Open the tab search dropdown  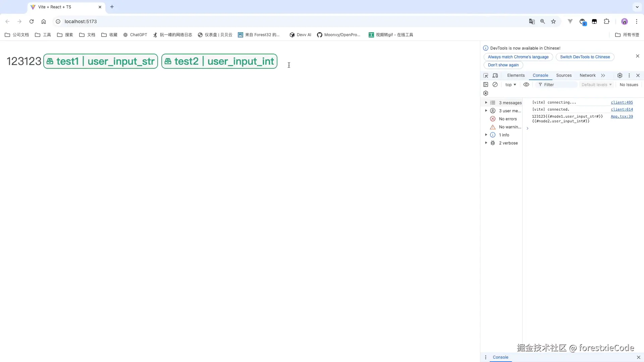(x=637, y=7)
